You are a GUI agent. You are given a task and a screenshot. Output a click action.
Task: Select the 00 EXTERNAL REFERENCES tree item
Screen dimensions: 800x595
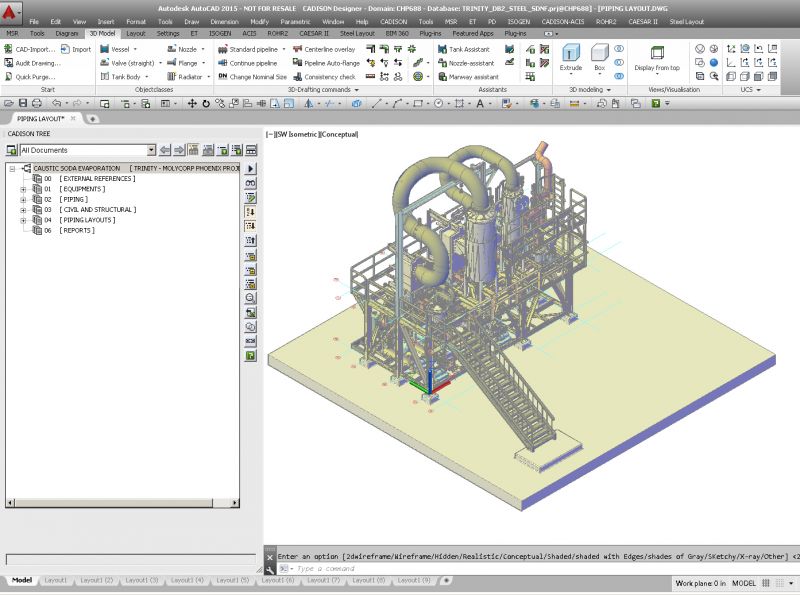[84, 179]
